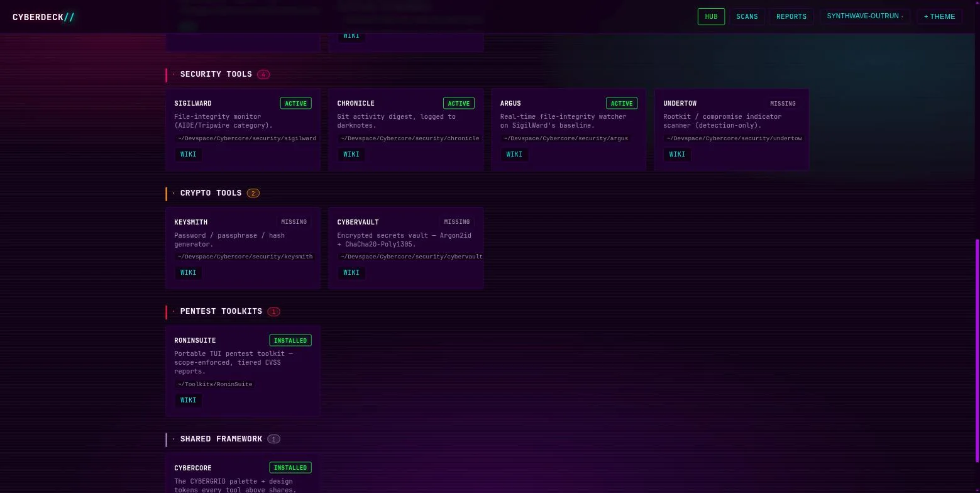Click the count badge beside SHARED FRAMEWORK
Image resolution: width=980 pixels, height=493 pixels.
273,439
